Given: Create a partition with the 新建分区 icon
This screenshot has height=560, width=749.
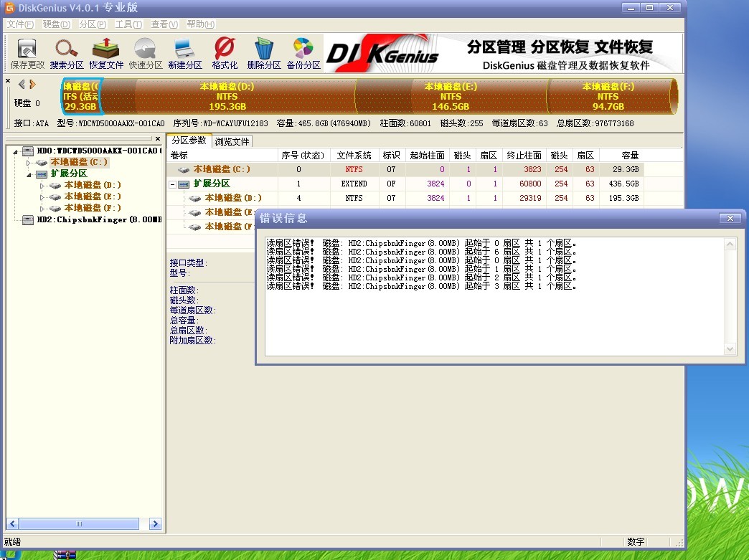Looking at the screenshot, I should (x=185, y=54).
